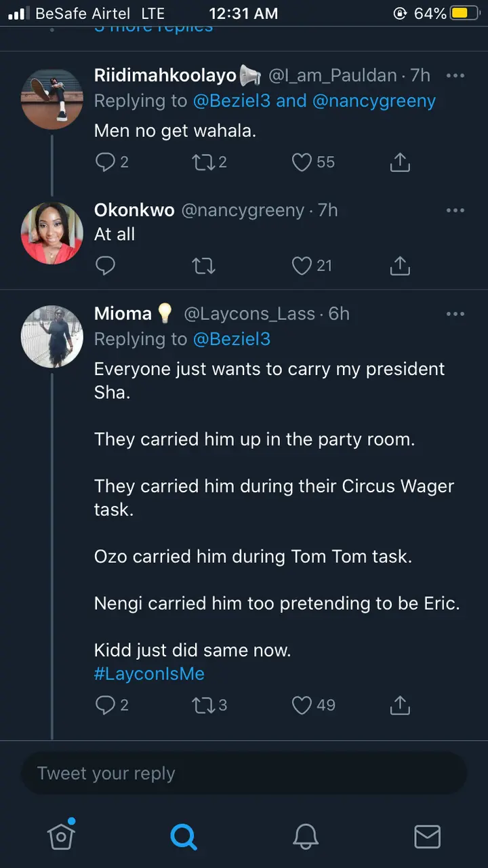Open Okonkwo's profile picture
Screen dimensions: 488x868
(52, 233)
